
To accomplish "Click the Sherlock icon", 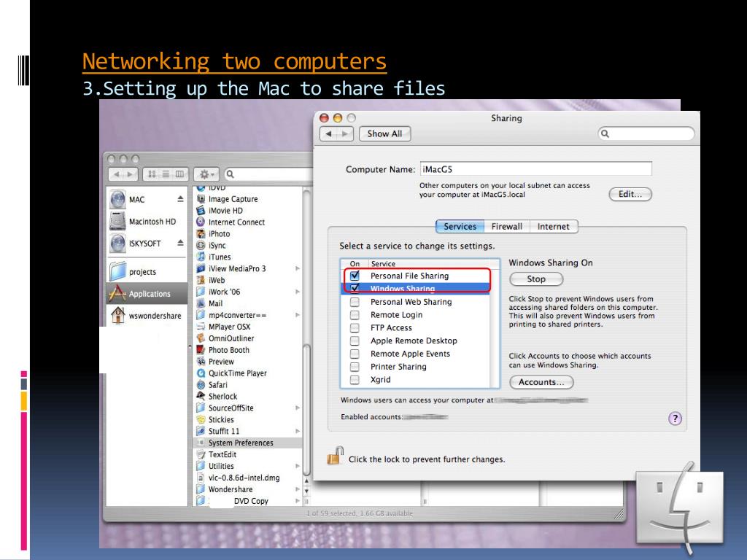I will coord(201,396).
